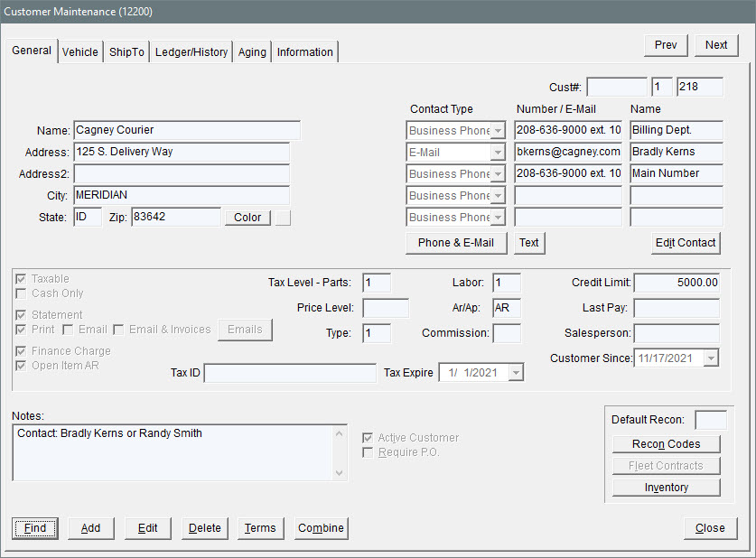This screenshot has height=558, width=756.
Task: Click the Last Pay field
Action: (677, 308)
